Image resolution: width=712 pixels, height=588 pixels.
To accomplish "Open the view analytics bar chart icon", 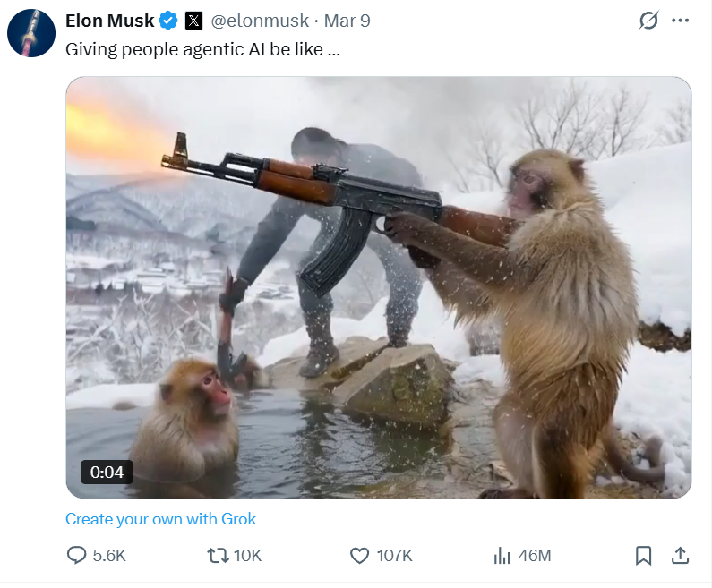I will click(502, 556).
